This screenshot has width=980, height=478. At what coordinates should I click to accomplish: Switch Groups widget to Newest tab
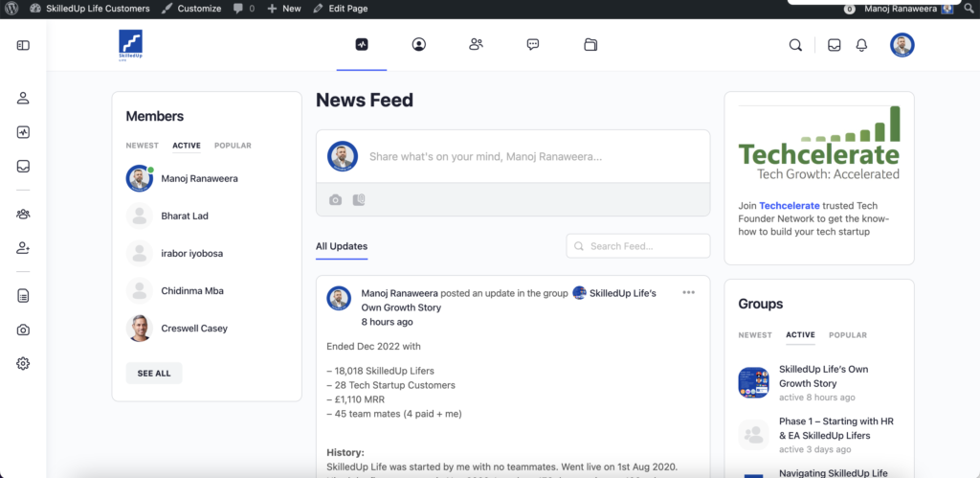click(x=755, y=334)
